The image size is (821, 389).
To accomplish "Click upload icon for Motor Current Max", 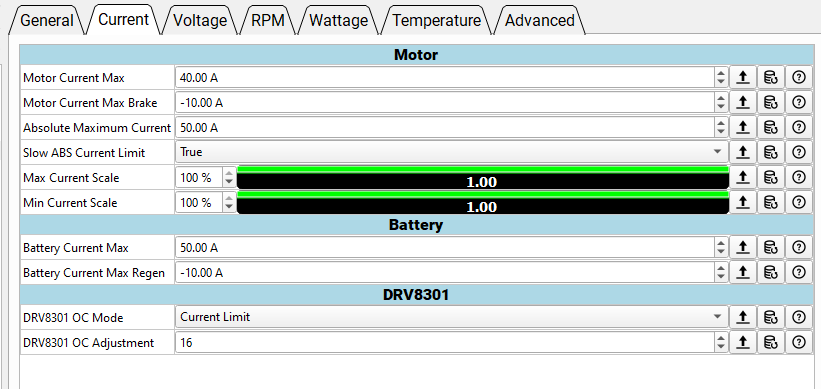I will (x=742, y=77).
